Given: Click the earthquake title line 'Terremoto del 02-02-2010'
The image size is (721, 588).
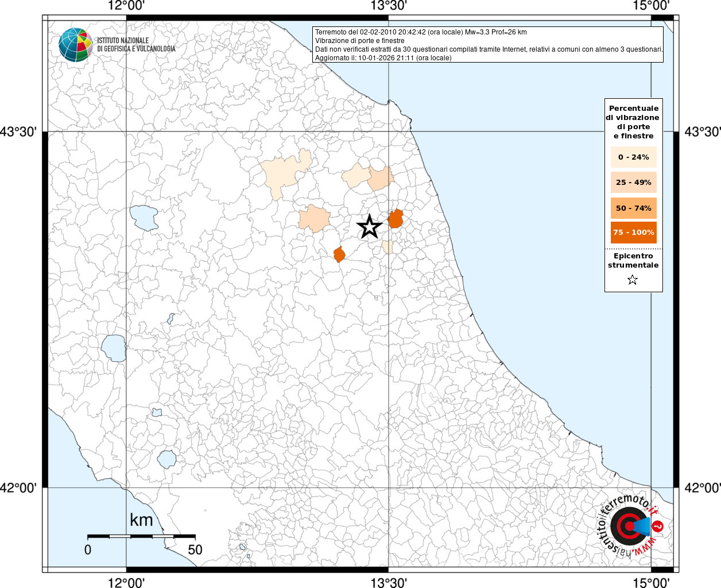Looking at the screenshot, I should point(421,32).
